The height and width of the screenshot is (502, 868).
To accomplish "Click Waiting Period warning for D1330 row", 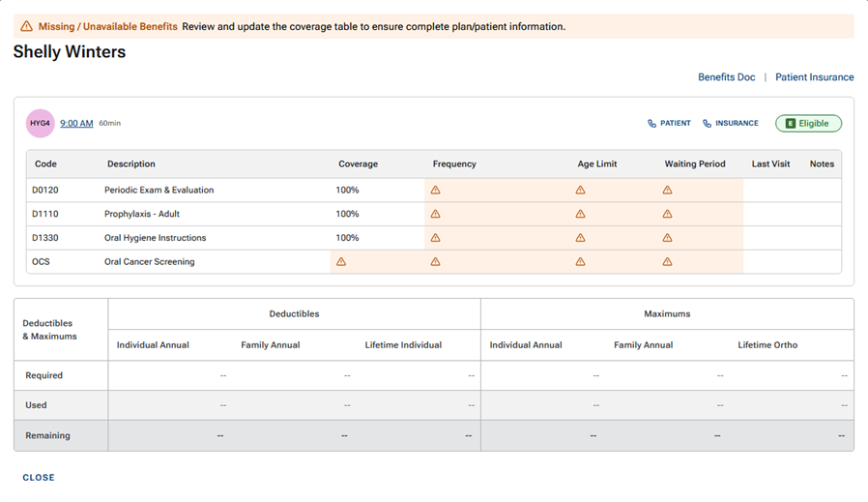I will 667,238.
